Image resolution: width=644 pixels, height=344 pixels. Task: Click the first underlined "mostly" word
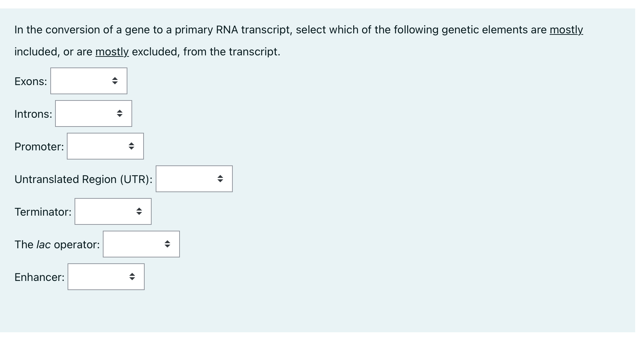point(566,30)
